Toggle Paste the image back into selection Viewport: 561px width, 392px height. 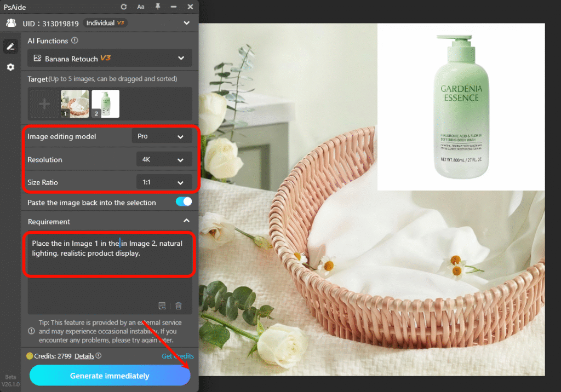point(184,202)
